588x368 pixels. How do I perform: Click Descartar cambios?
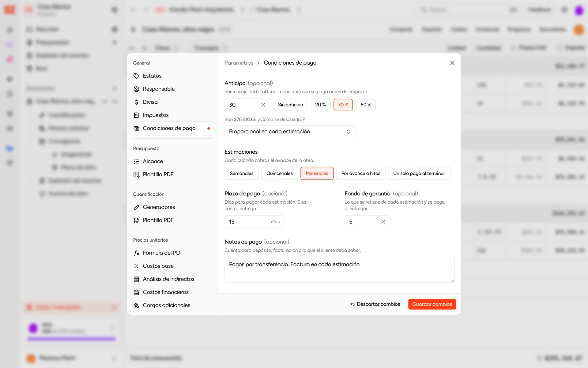tap(375, 304)
